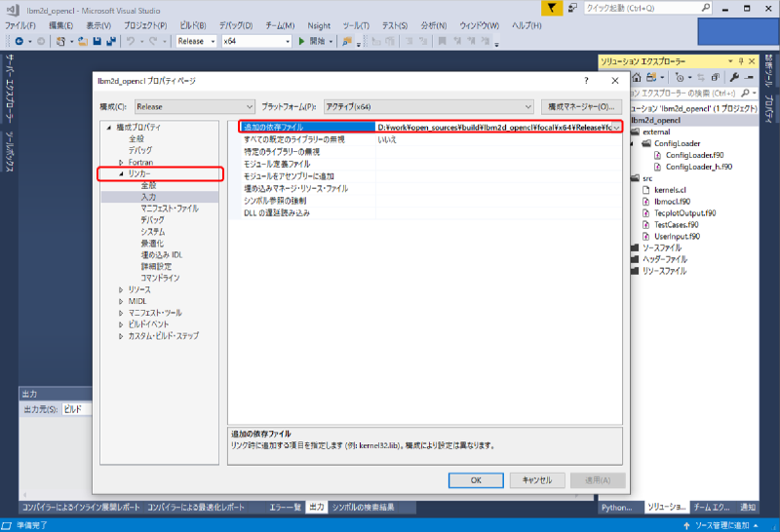The height and width of the screenshot is (532, 780).
Task: Click the notification flag icon in title bar
Action: 552,8
